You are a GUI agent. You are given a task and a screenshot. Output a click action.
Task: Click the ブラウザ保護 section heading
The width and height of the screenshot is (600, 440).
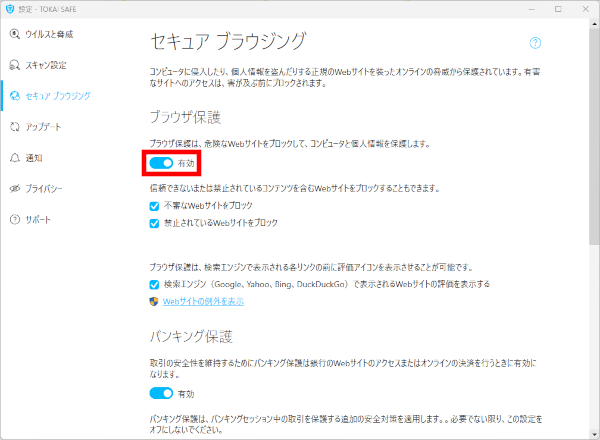tap(185, 117)
